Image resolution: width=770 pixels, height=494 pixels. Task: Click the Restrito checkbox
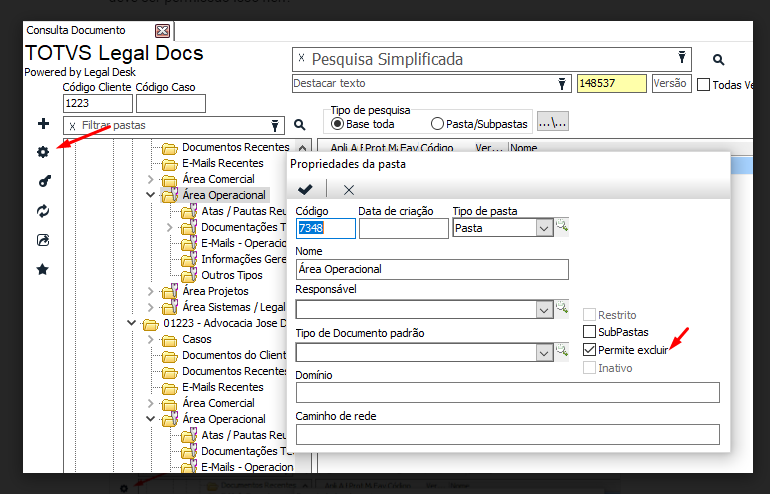(589, 314)
